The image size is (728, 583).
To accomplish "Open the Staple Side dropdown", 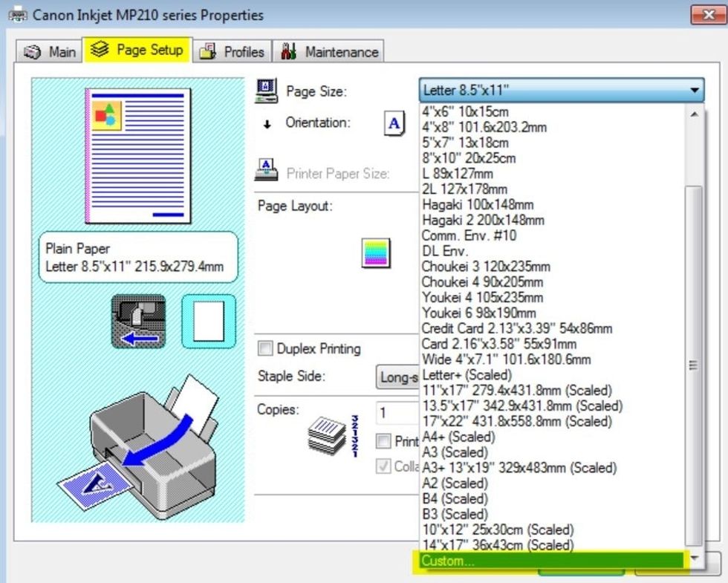I will 397,377.
